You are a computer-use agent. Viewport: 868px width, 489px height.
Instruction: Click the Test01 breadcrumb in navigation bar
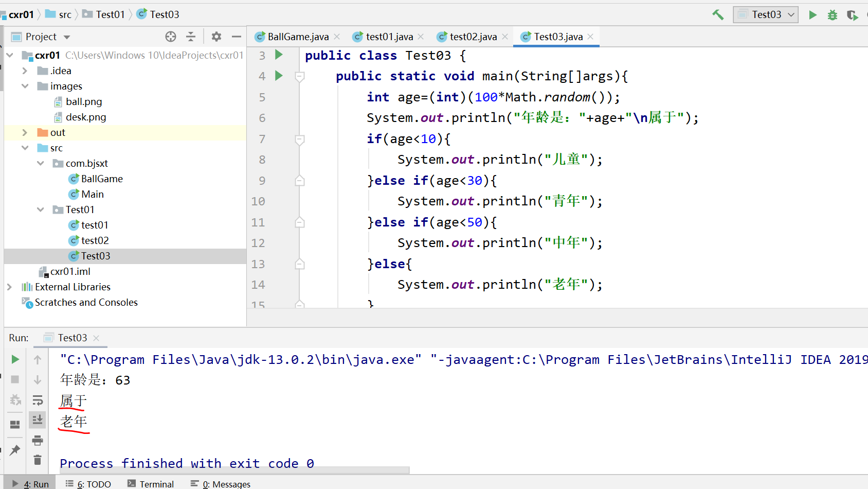[x=104, y=14]
